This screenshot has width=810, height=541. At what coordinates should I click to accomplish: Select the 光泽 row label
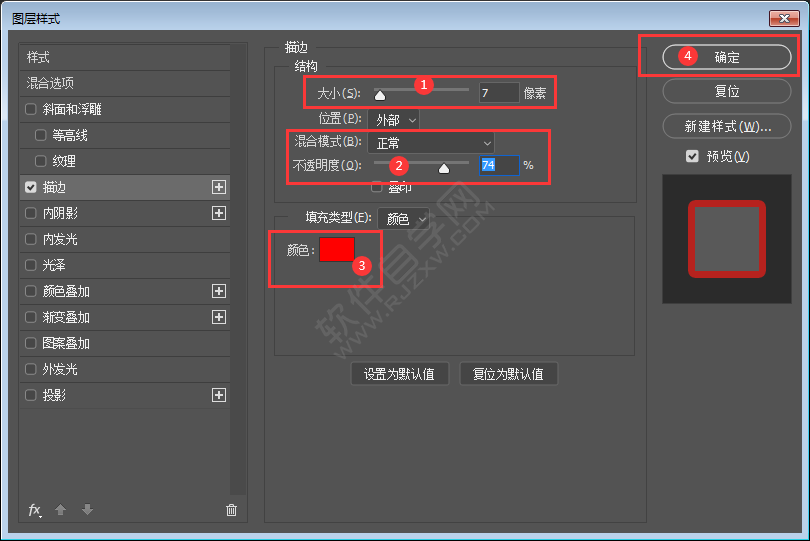[54, 265]
